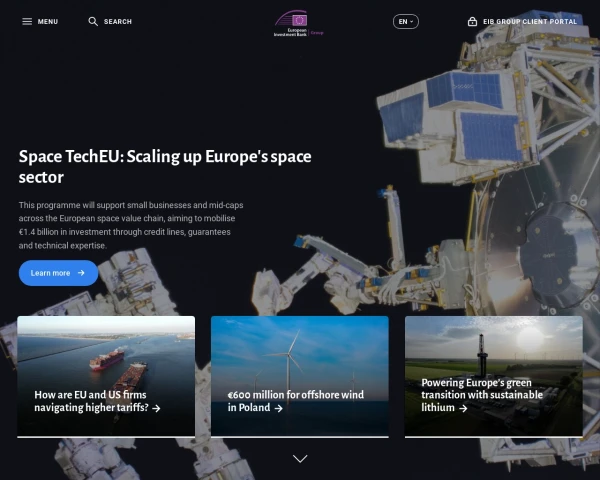Open EIB Group Client Portal link
600x480 pixels.
[x=530, y=22]
